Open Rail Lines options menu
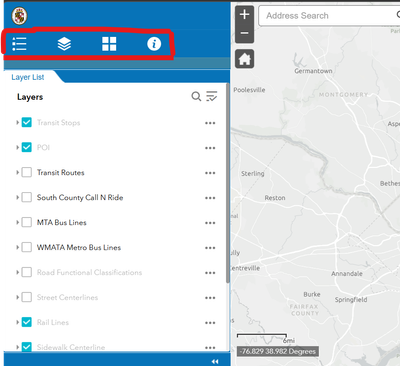400x366 pixels. 210,323
